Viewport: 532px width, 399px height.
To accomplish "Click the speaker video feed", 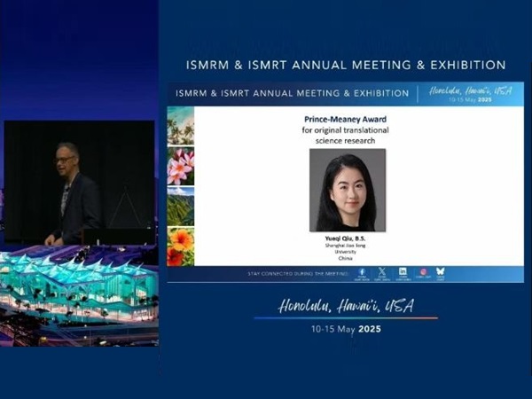I will pos(80,183).
